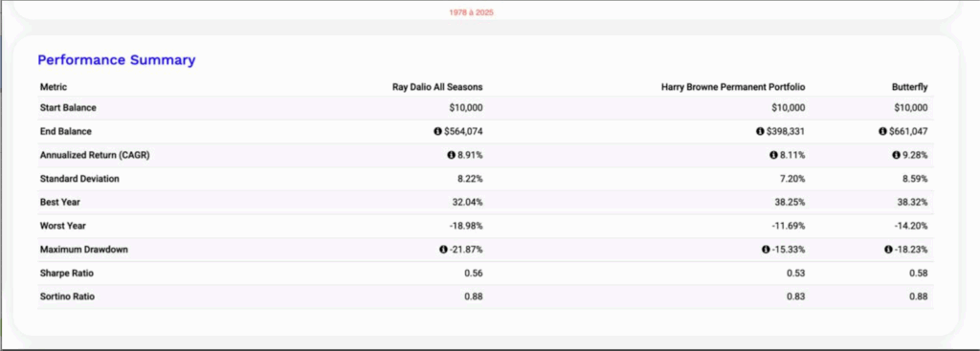
Task: Select the Maximum Drawdown row label
Action: click(x=84, y=250)
